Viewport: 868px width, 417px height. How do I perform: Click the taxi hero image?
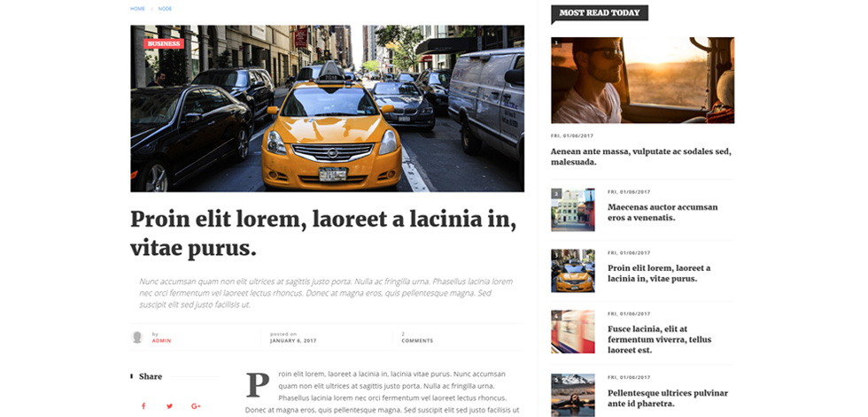tap(327, 108)
